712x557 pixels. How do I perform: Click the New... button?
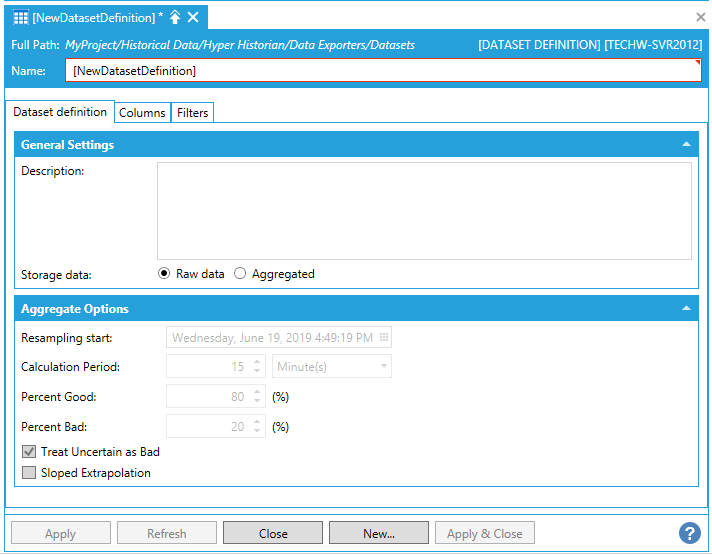pos(379,533)
